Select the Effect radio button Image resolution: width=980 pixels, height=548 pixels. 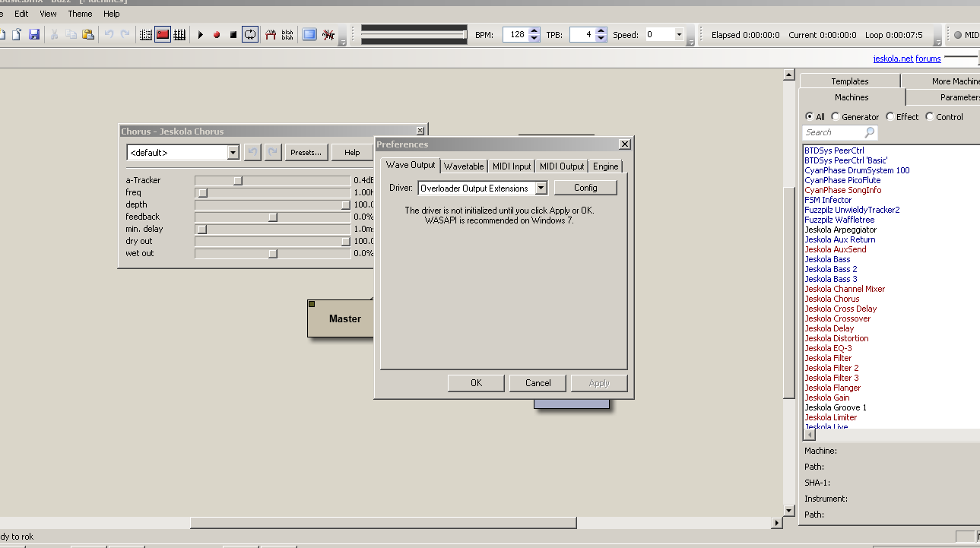pos(890,117)
